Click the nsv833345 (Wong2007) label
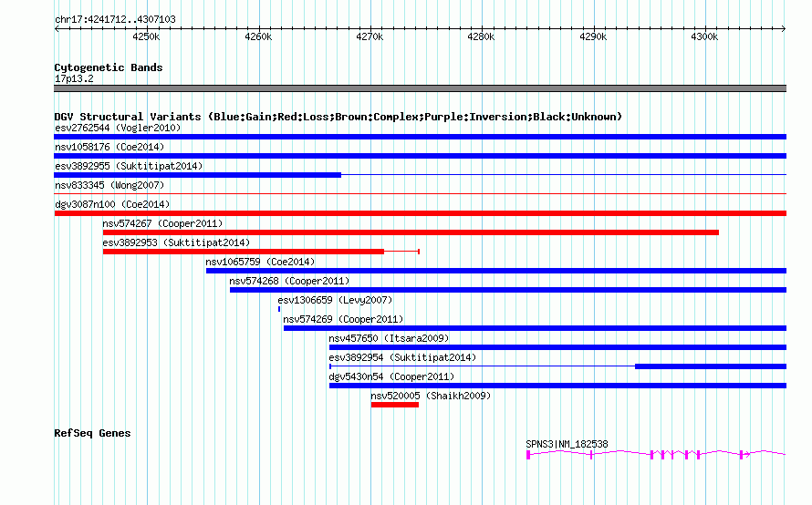812x505 pixels. [x=109, y=185]
